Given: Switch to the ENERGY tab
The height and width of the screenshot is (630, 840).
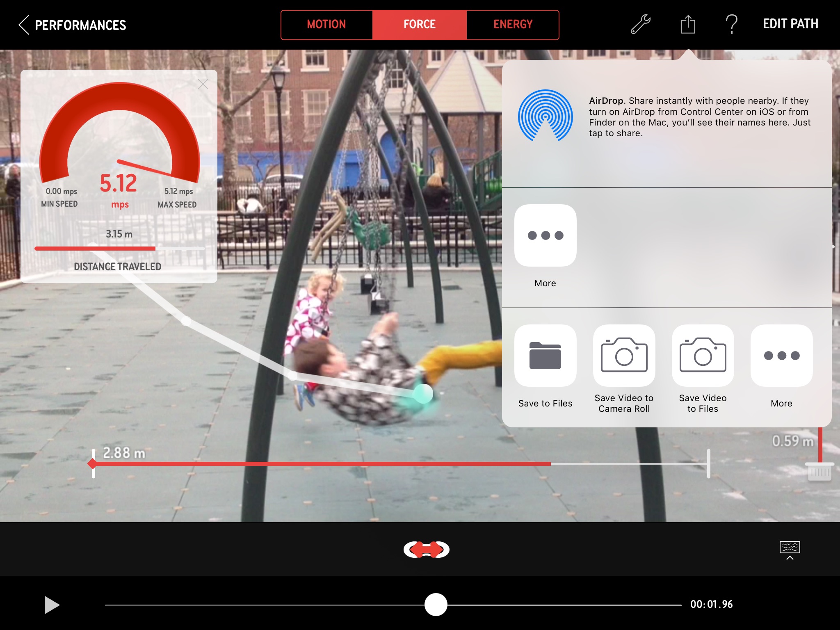Looking at the screenshot, I should tap(513, 25).
